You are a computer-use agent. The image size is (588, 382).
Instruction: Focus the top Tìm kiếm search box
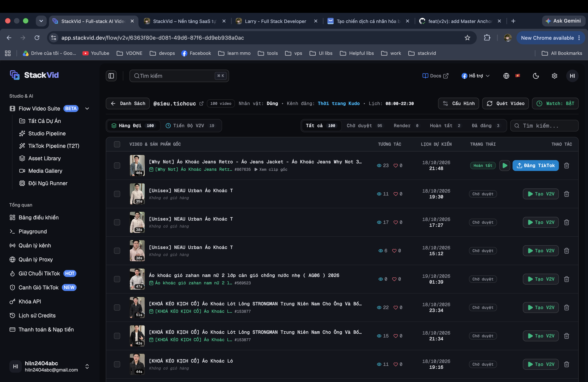tap(179, 76)
